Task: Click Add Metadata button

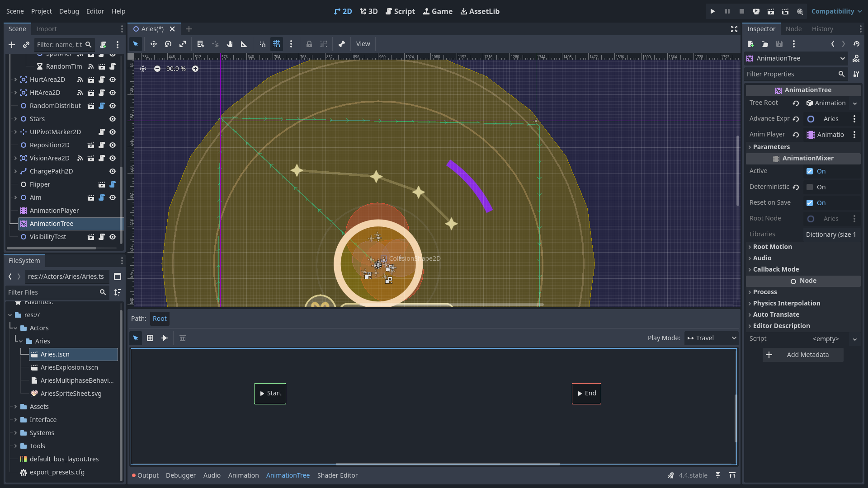Action: tap(802, 355)
